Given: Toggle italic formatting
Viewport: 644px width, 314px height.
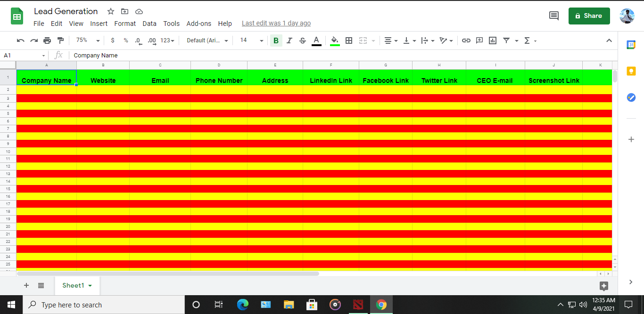Looking at the screenshot, I should tap(289, 40).
